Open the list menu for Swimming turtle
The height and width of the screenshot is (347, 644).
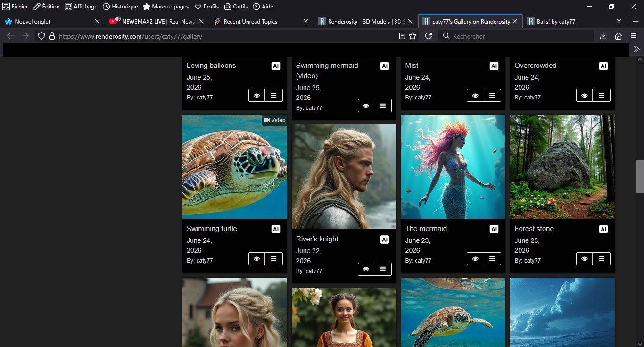[x=274, y=258]
